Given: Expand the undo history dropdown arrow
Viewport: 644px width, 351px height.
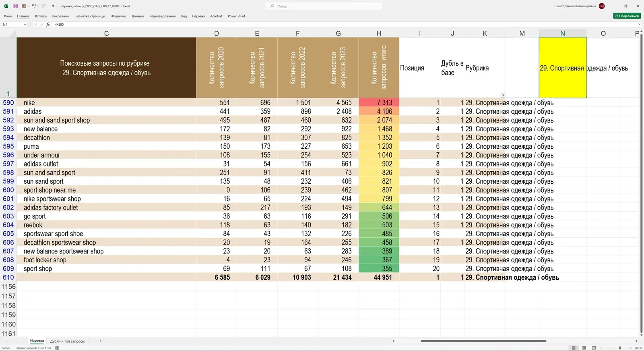Looking at the screenshot, I should [38, 6].
